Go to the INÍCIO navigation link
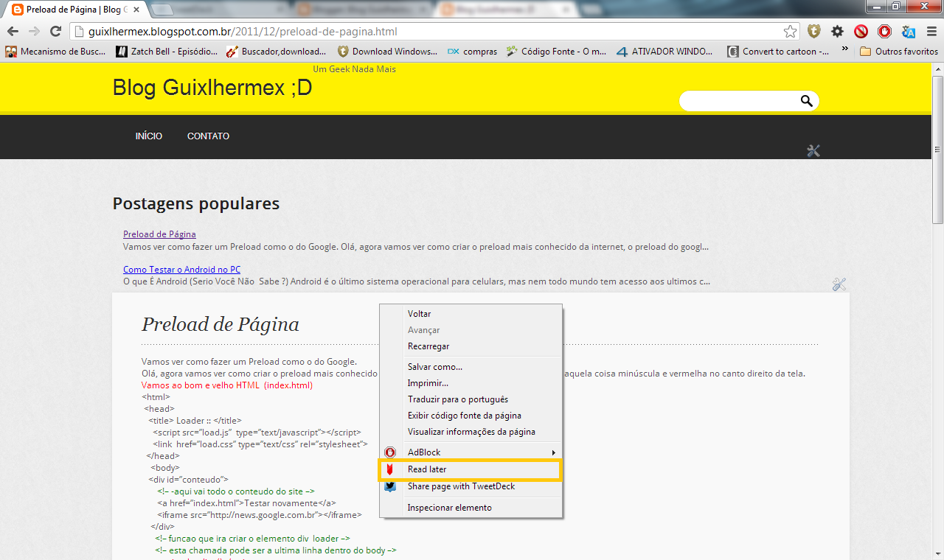 149,136
